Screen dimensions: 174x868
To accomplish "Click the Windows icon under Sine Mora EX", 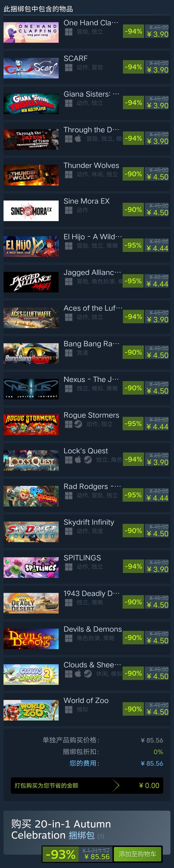I will point(69,210).
